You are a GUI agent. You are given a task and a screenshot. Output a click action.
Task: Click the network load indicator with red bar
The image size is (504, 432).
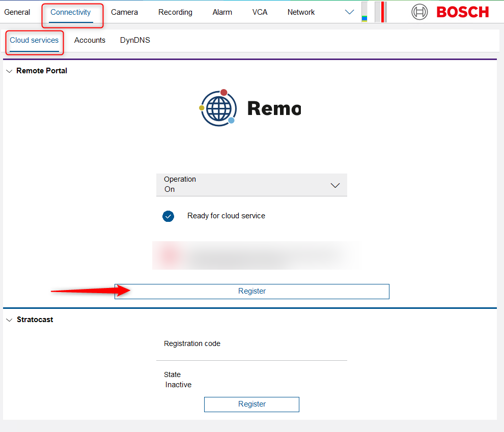point(381,12)
